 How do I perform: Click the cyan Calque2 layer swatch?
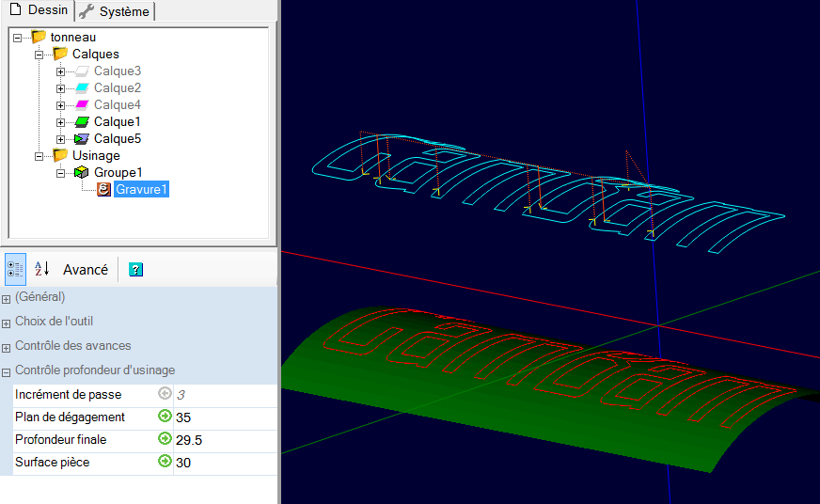[82, 87]
